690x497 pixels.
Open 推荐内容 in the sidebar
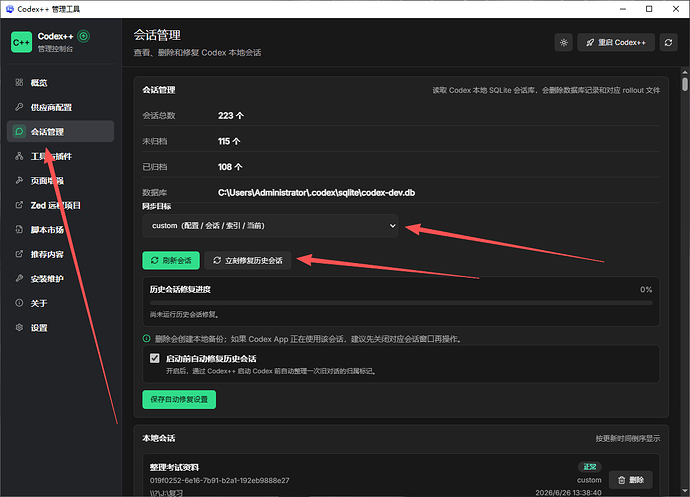[60, 254]
